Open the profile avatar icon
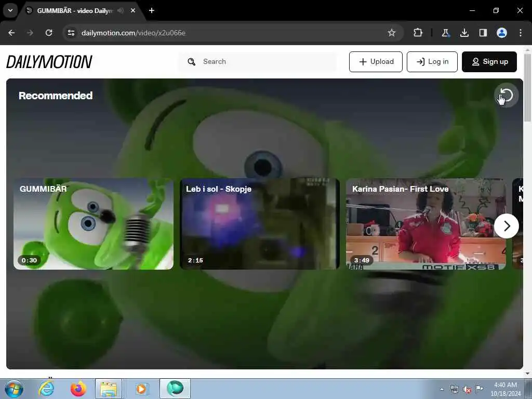The width and height of the screenshot is (532, 399). coord(502,33)
